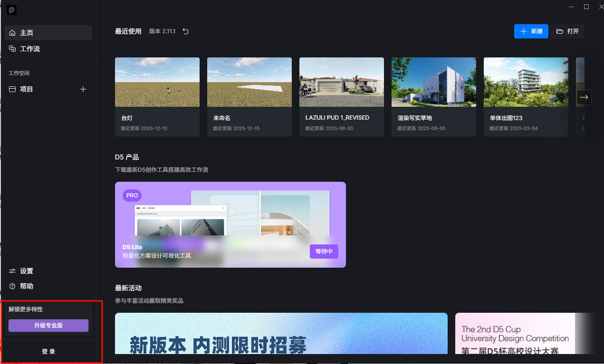
Task: Maximize the window
Action: [586, 7]
